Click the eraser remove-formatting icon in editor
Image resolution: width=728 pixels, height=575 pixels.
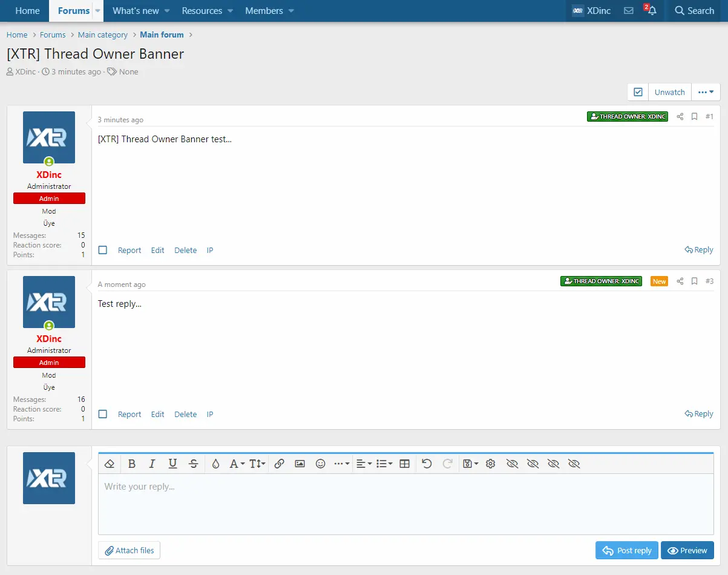pyautogui.click(x=110, y=464)
